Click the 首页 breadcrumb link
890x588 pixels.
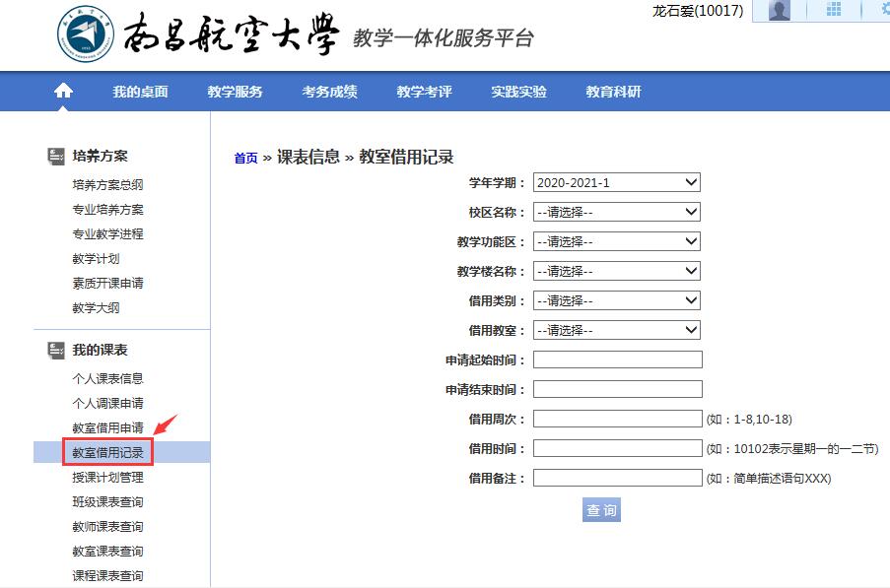(x=245, y=159)
